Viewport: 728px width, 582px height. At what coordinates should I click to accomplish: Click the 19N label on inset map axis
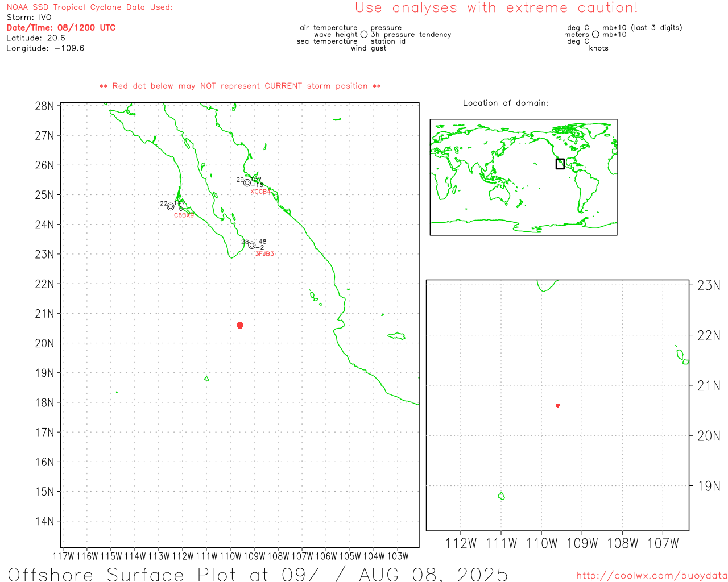coord(709,486)
